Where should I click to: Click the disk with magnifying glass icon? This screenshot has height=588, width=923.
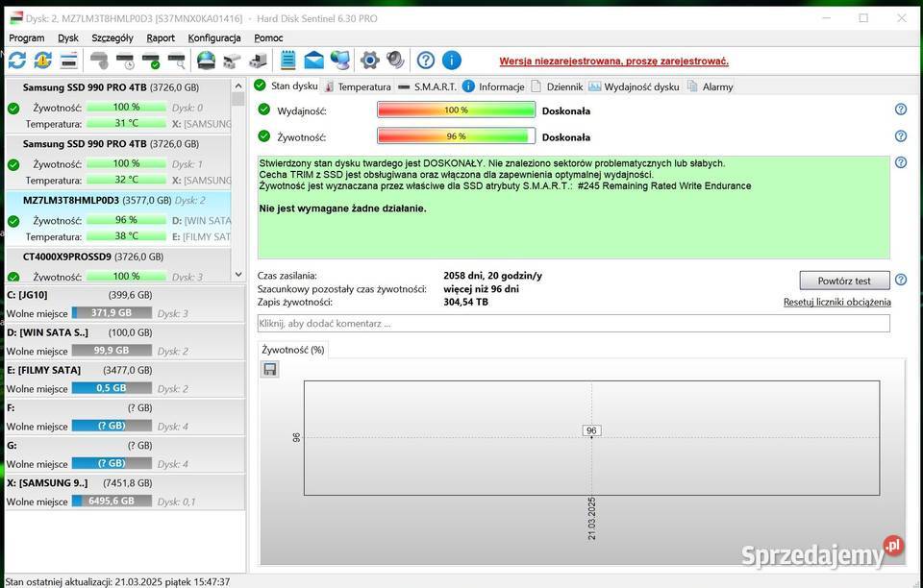(x=177, y=60)
